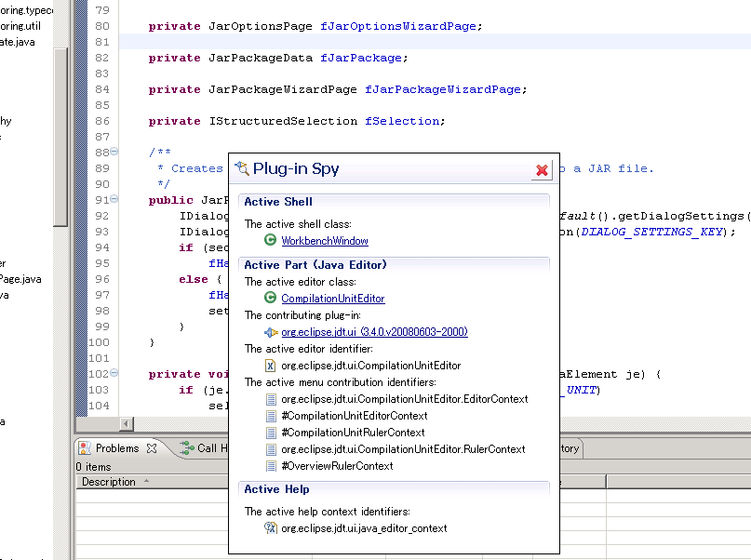751x560 pixels.
Task: Open the org.eclipse.jdt.ui plug-in link
Action: tap(374, 332)
